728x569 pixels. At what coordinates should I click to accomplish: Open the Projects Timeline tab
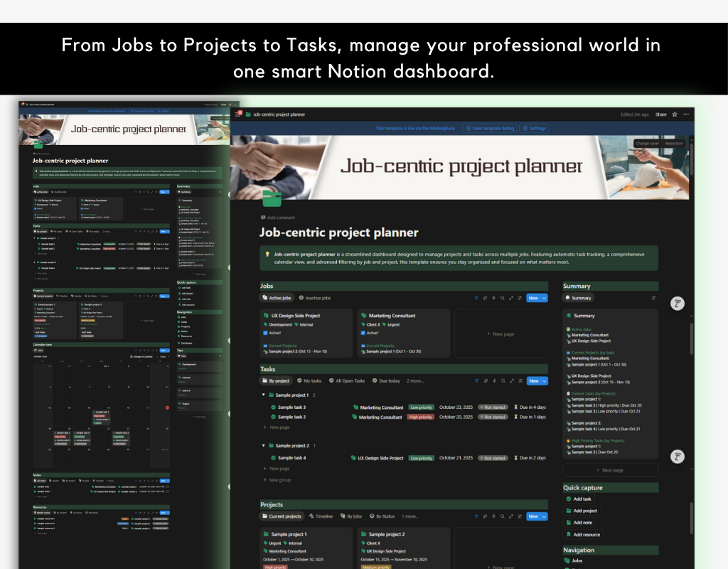tap(321, 516)
